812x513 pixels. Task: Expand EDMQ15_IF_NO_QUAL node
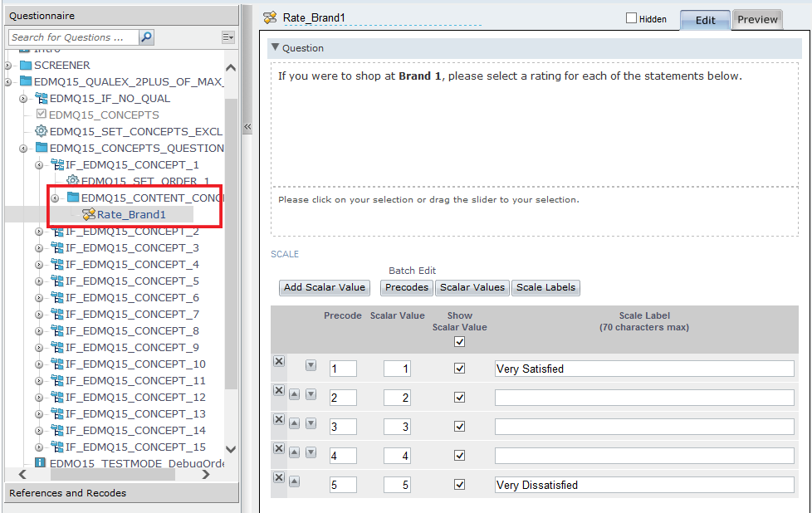point(23,98)
